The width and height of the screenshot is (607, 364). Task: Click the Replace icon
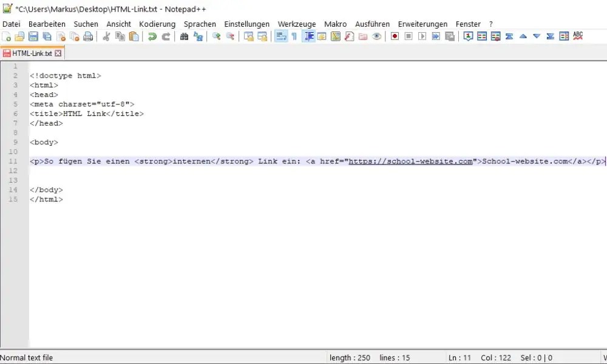(x=198, y=36)
